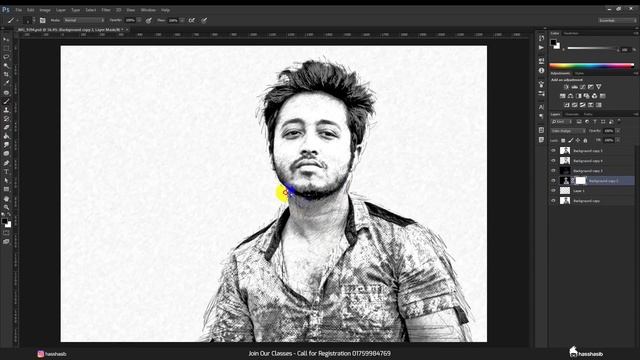
Task: Add a Levels adjustment
Action: click(x=574, y=87)
